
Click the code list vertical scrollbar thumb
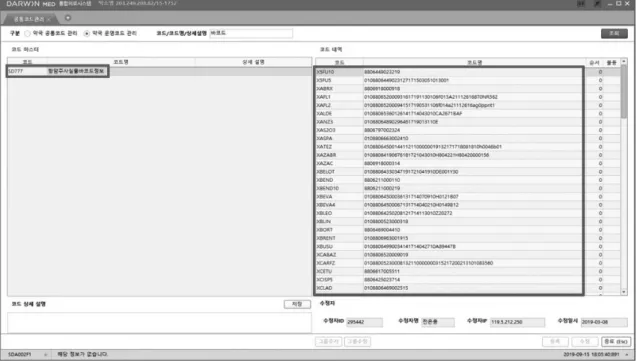click(624, 92)
